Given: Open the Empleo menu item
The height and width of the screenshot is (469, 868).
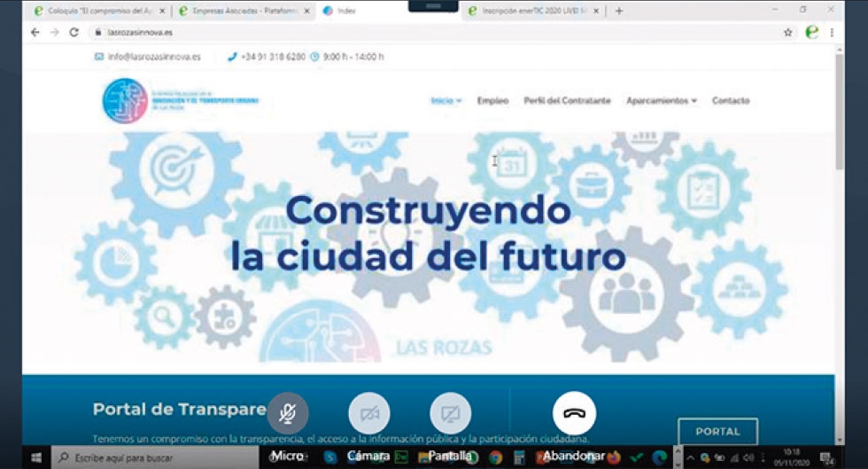Looking at the screenshot, I should [492, 101].
